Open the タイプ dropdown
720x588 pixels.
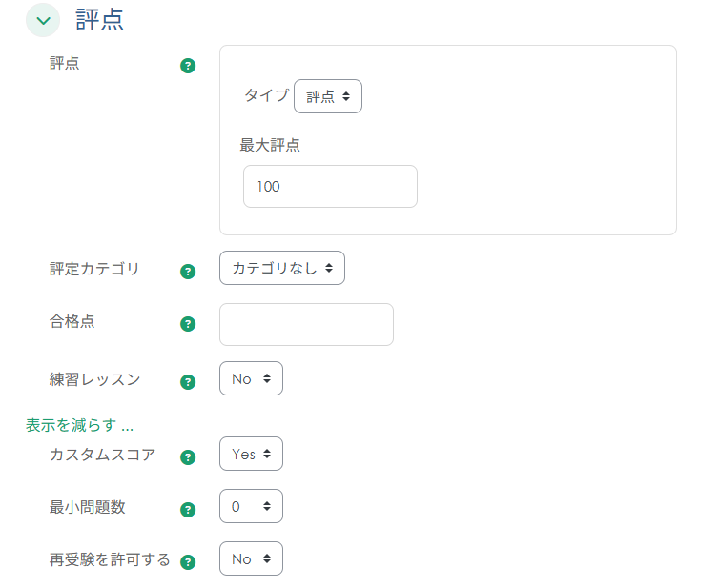[x=327, y=96]
